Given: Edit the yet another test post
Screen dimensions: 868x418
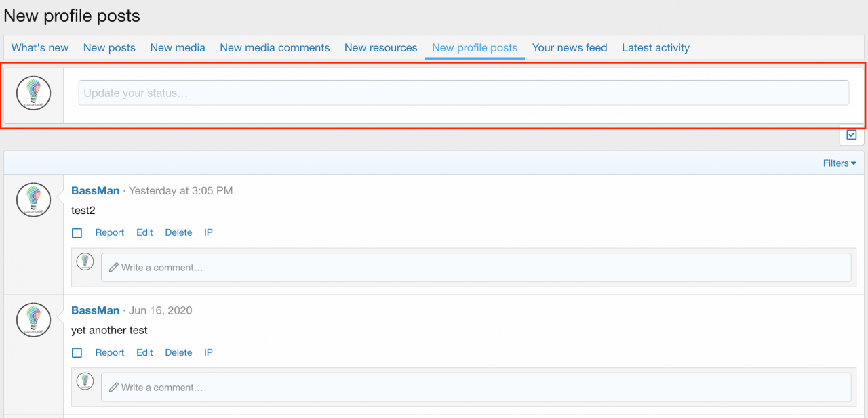Looking at the screenshot, I should (x=144, y=352).
